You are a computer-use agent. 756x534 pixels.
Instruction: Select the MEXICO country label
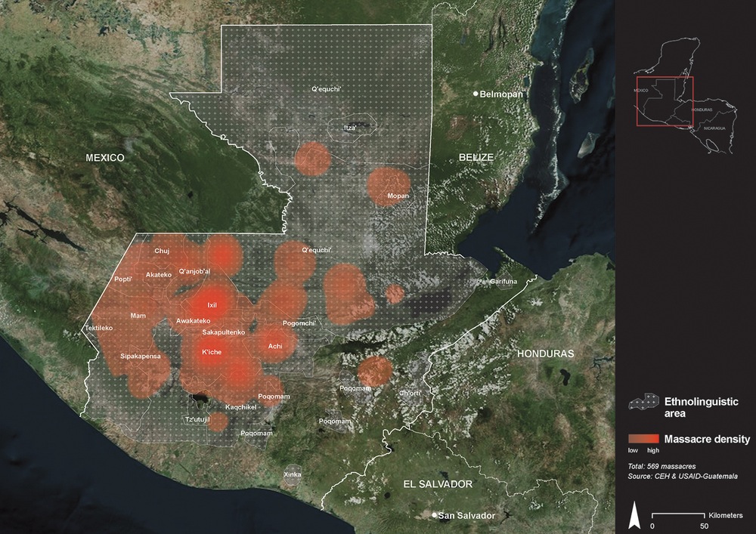[104, 158]
